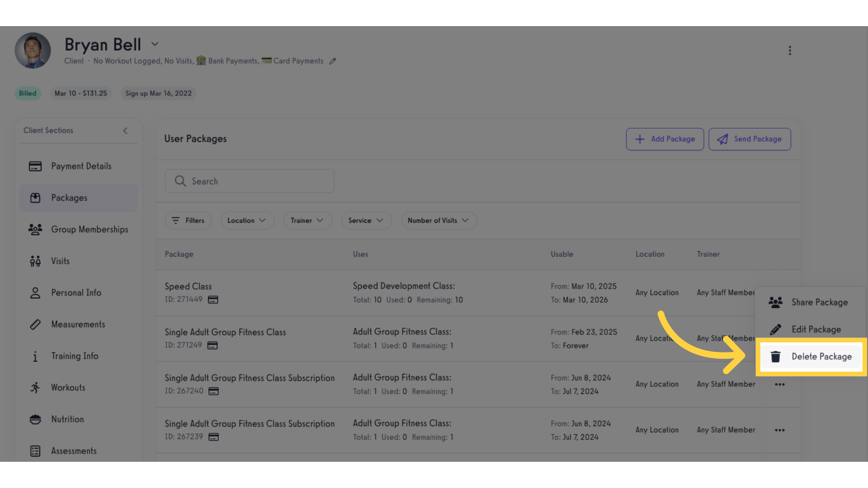This screenshot has width=868, height=488.
Task: Choose Delete Package from the context menu
Action: click(x=811, y=357)
